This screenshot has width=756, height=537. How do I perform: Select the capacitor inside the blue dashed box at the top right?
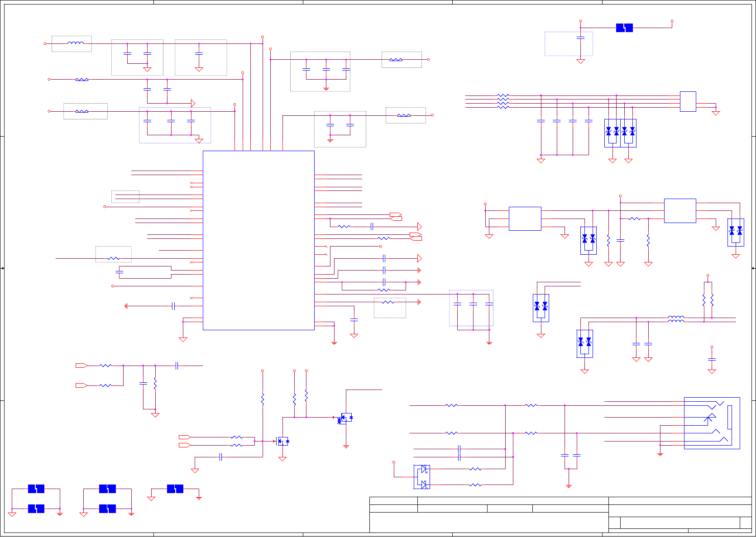(581, 38)
